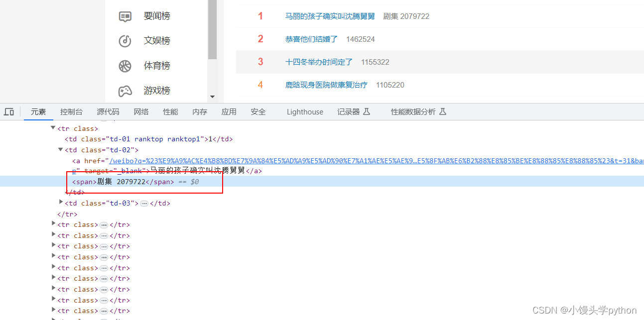The width and height of the screenshot is (644, 320).
Task: Click the 体育榜 basketball icon
Action: coord(125,66)
